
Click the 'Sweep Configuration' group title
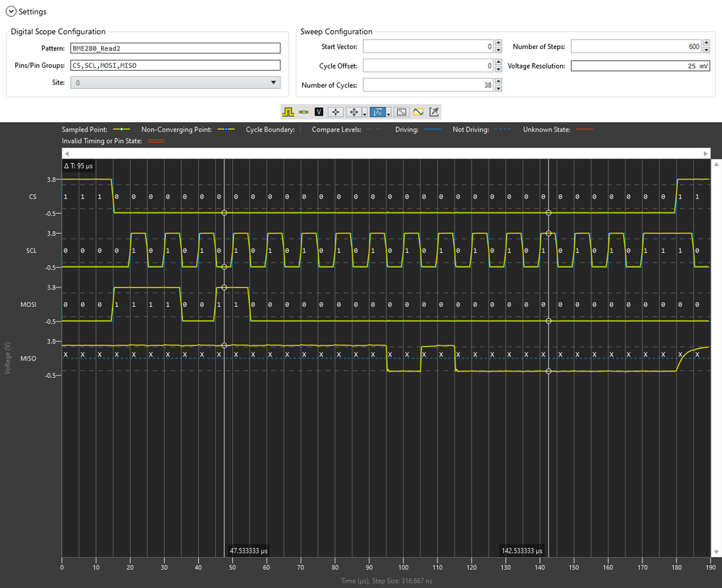click(337, 32)
